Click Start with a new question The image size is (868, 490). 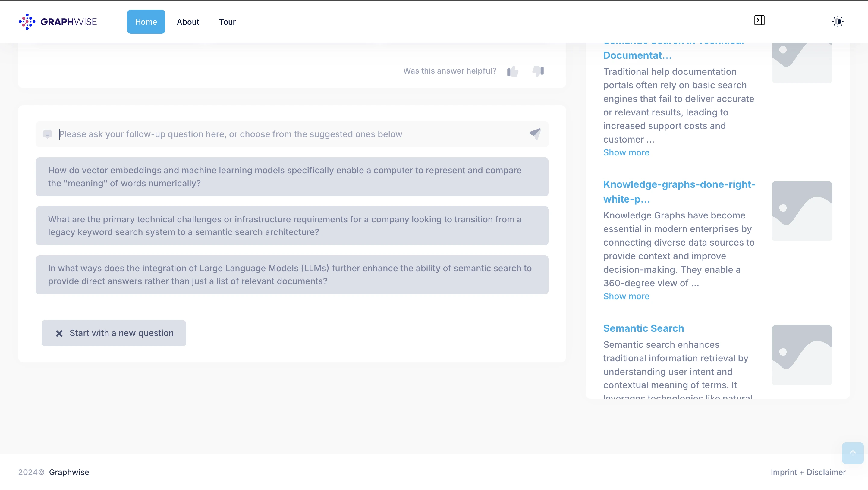(114, 333)
